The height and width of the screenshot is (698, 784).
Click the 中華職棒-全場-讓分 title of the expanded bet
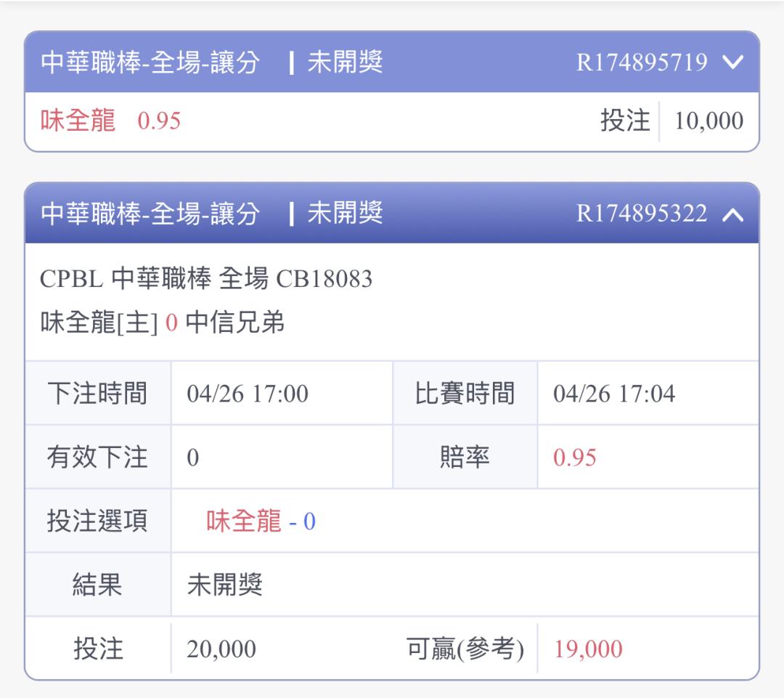click(150, 214)
